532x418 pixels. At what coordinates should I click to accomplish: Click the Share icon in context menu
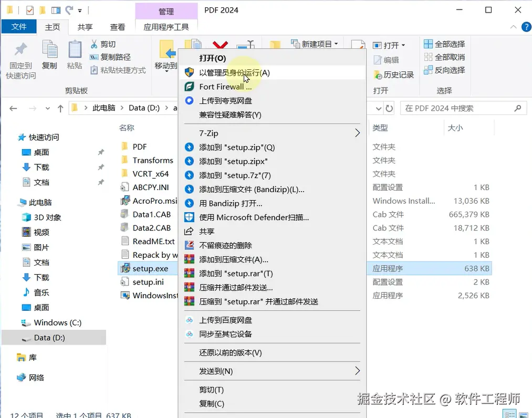pos(189,232)
